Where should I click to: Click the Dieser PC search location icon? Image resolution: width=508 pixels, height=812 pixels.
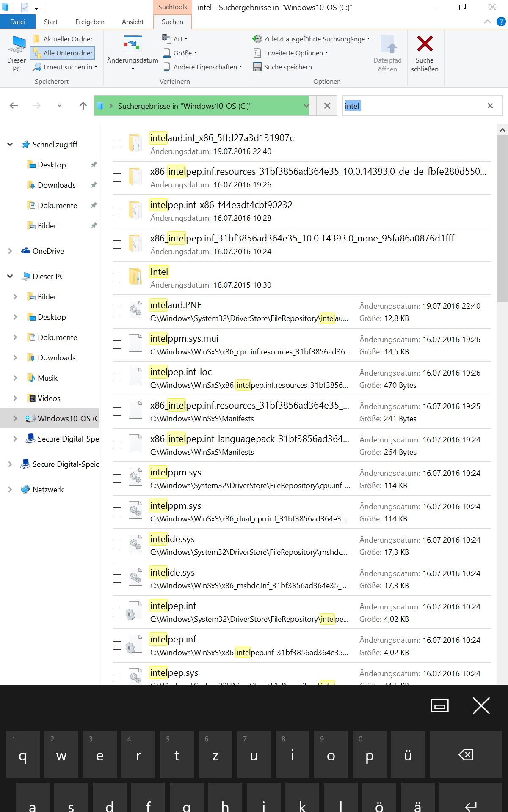(x=17, y=54)
